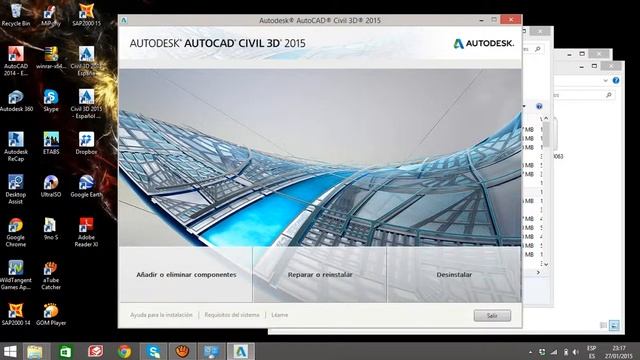This screenshot has width=640, height=360.
Task: Show hidden system tray icons
Action: click(531, 352)
